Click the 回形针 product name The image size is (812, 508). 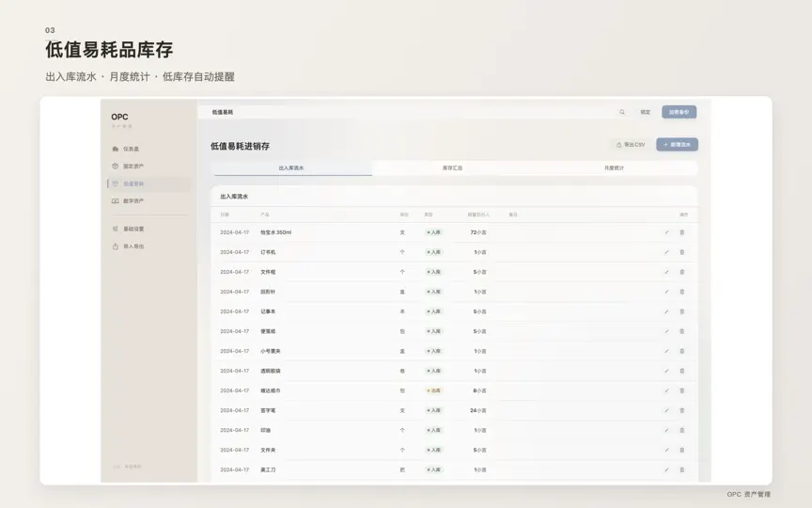coord(268,292)
